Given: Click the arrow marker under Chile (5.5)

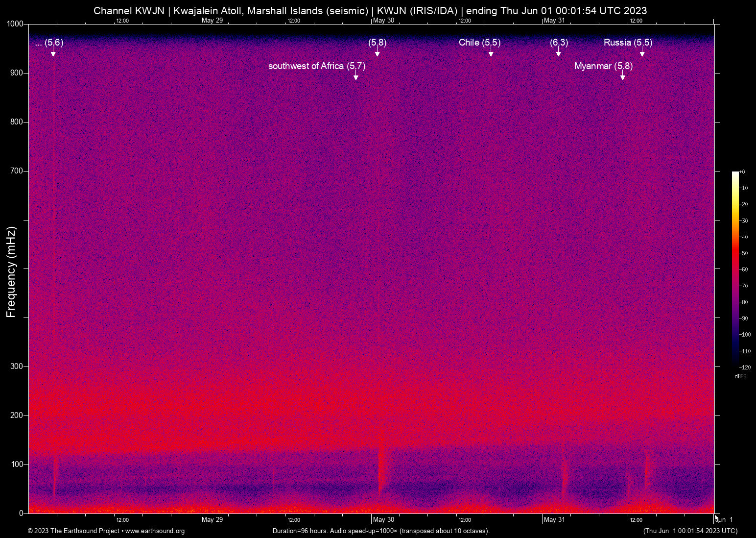Looking at the screenshot, I should point(491,53).
